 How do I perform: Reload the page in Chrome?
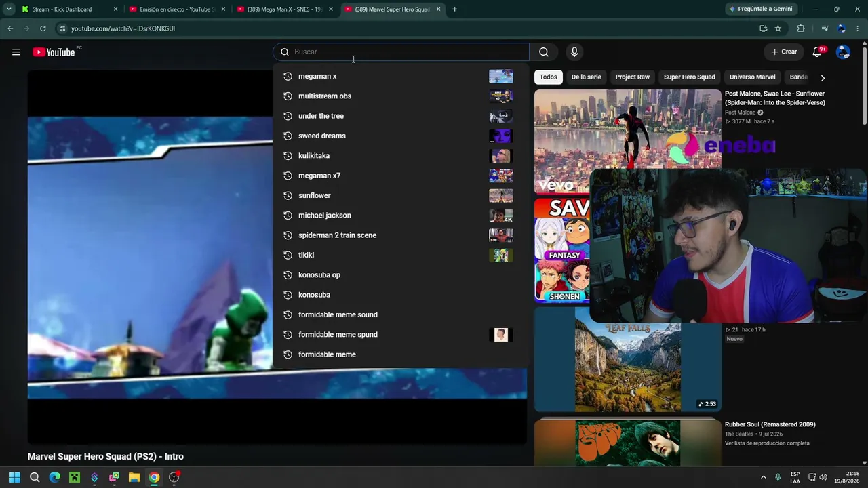tap(43, 28)
